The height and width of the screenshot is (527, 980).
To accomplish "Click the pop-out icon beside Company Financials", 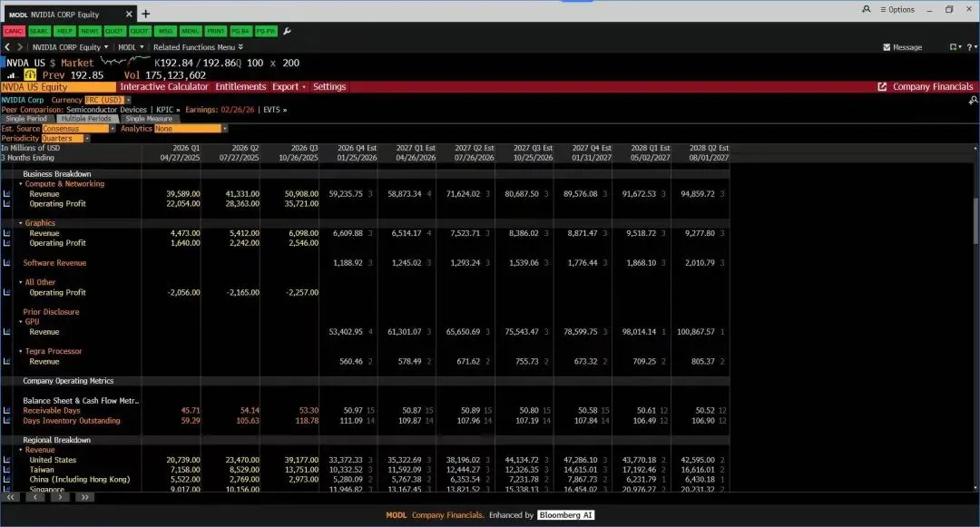I will (882, 87).
